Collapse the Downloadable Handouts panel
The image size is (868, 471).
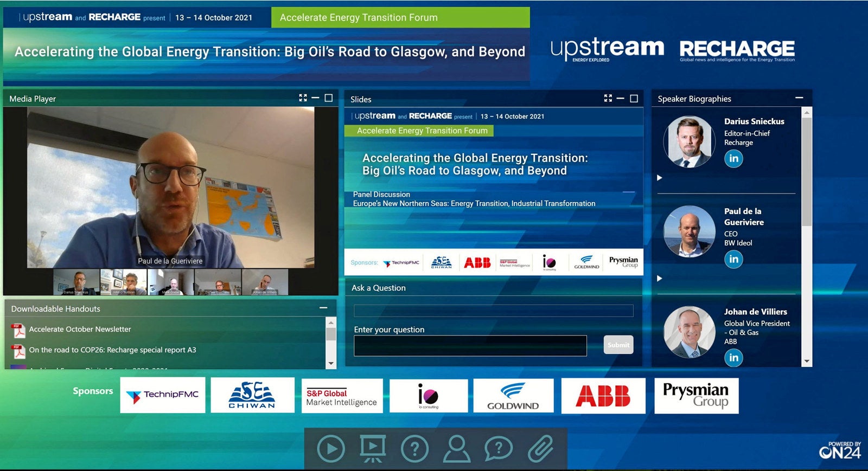(x=323, y=308)
